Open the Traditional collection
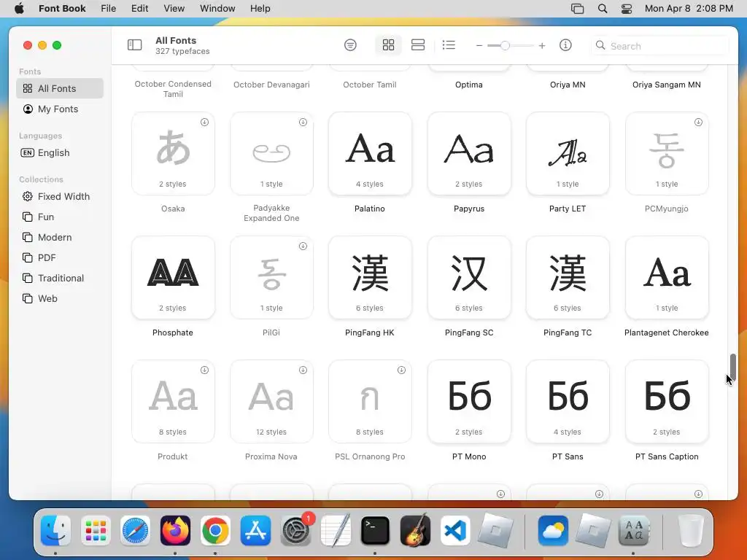The image size is (747, 560). (x=60, y=279)
